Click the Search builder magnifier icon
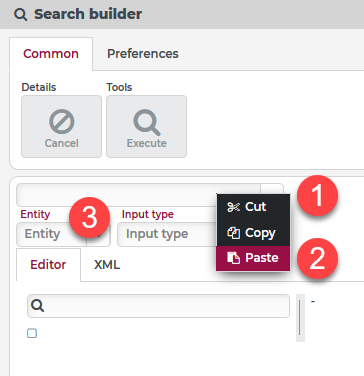364x376 pixels. (x=21, y=15)
